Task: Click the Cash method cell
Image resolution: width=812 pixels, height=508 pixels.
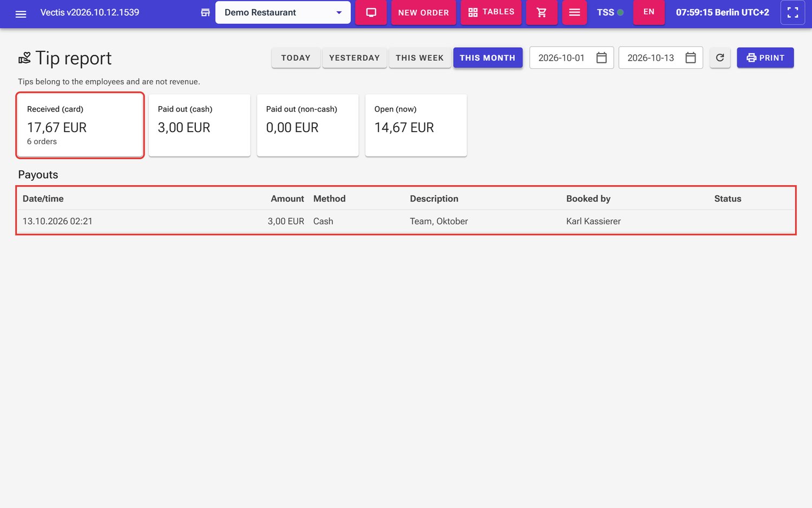Action: 323,222
